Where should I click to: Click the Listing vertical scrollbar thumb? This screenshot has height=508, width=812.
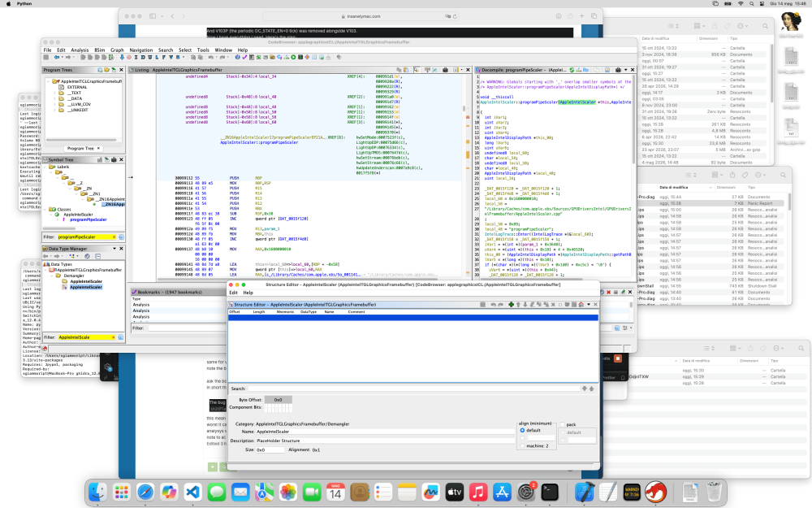(x=464, y=109)
